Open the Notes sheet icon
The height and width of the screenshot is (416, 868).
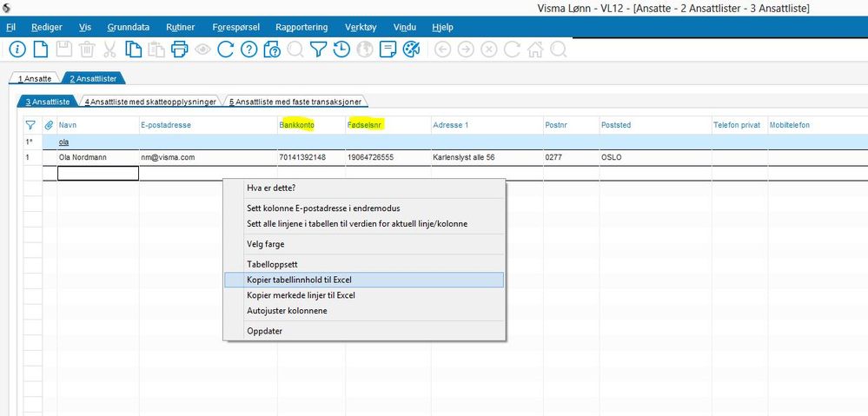[x=388, y=50]
